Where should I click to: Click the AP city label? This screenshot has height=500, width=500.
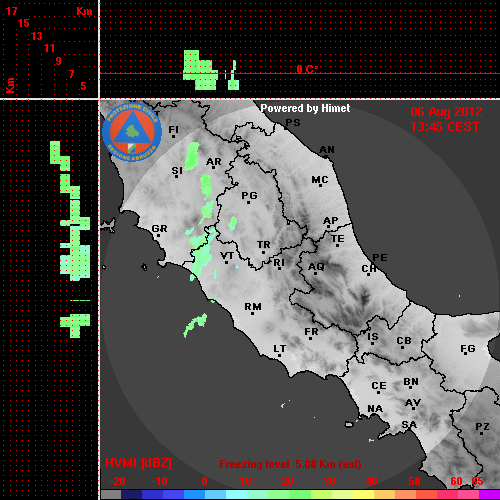click(x=330, y=221)
